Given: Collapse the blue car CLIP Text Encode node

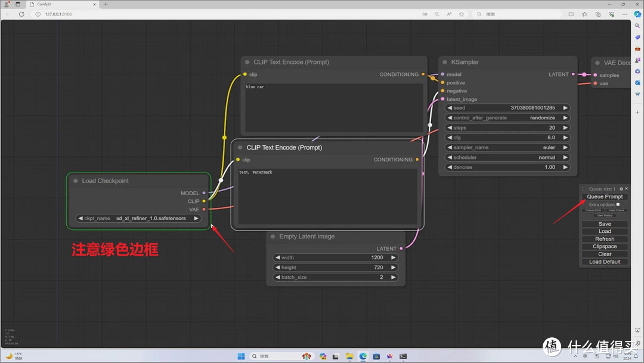Looking at the screenshot, I should 247,62.
